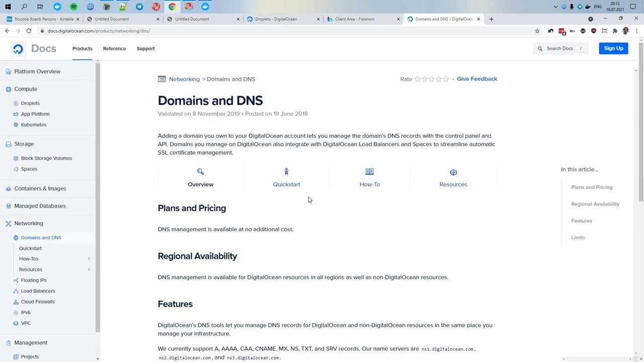Open the Chrome extensions puzzle menu
Viewport: 644px width, 362px height.
[615, 31]
